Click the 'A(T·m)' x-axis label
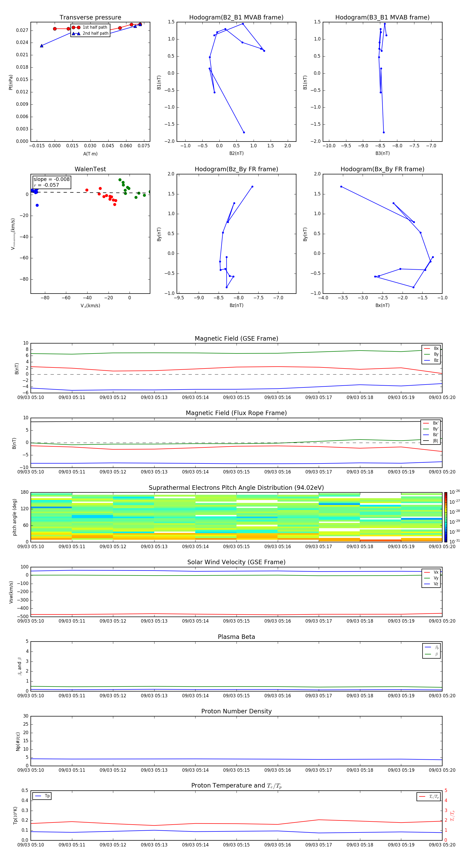 (x=90, y=154)
